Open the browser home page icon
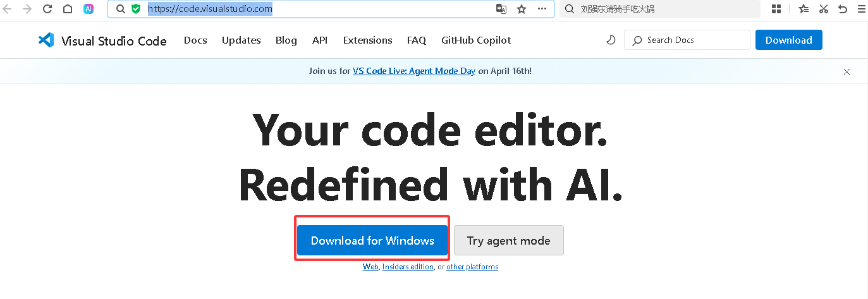868x299 pixels. pos(67,9)
